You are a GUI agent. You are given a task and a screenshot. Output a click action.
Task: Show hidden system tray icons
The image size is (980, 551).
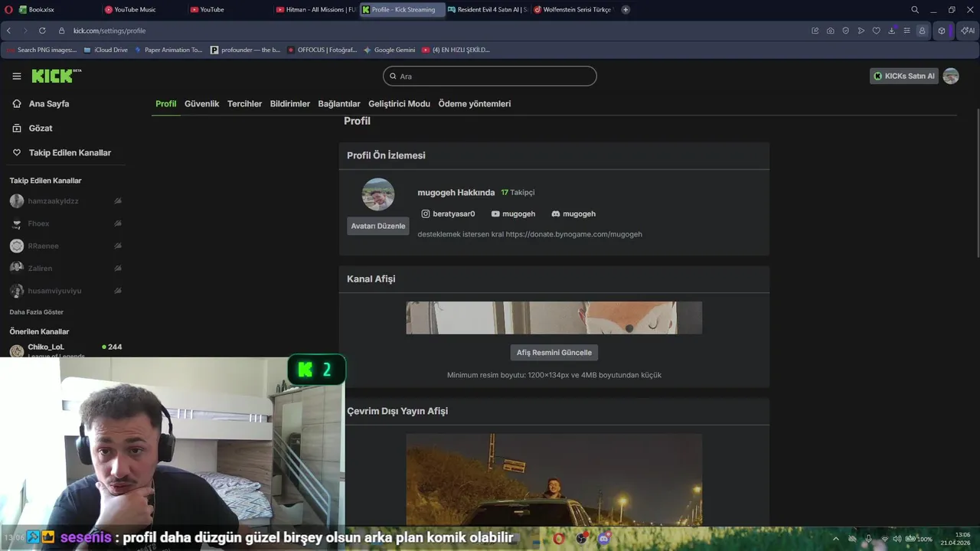tap(835, 539)
